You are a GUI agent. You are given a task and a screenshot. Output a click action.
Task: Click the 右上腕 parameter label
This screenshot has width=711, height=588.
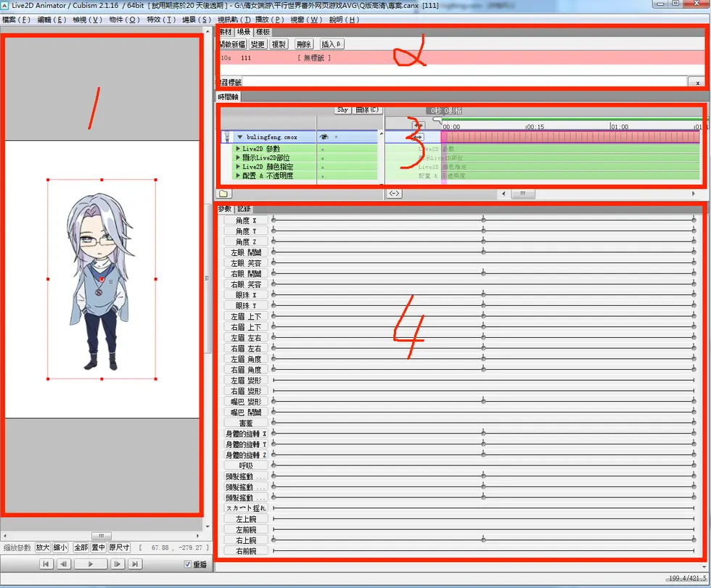(x=246, y=540)
